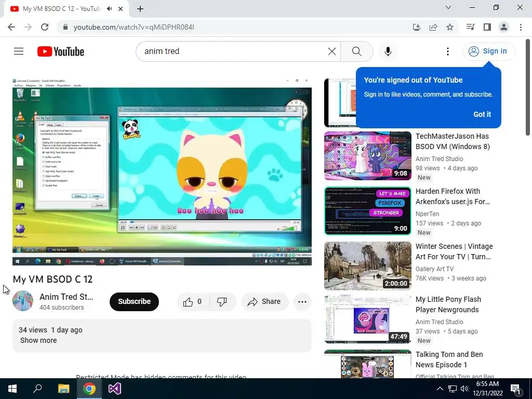Show hidden tray icons chevron
532x399 pixels.
tap(440, 389)
